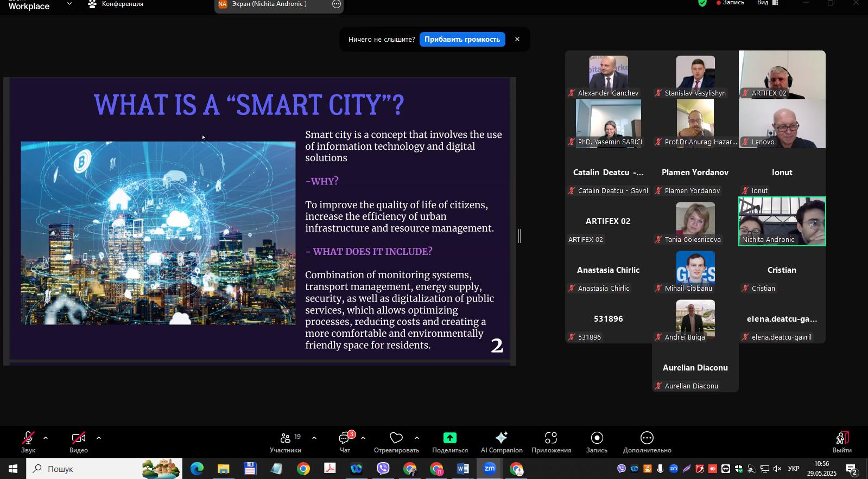Leave the meeting with Выйти
The width and height of the screenshot is (868, 479).
[842, 442]
